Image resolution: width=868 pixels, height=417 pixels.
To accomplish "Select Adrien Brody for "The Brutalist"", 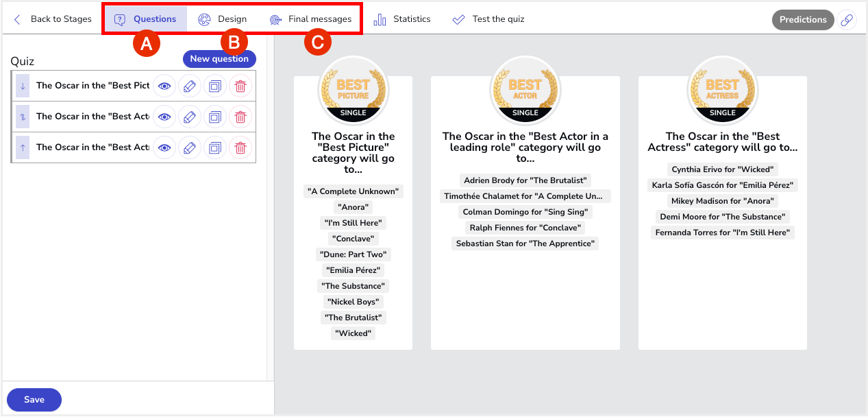I will pos(525,180).
